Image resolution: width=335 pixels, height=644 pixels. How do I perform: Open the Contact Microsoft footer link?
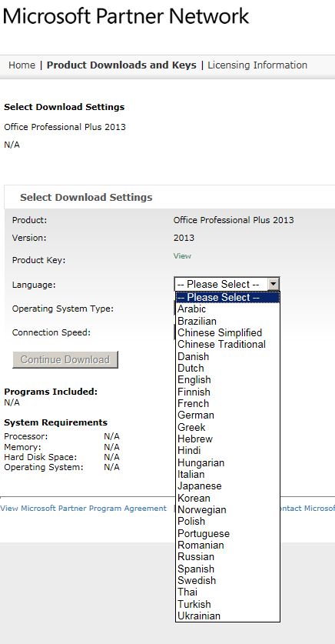[307, 509]
